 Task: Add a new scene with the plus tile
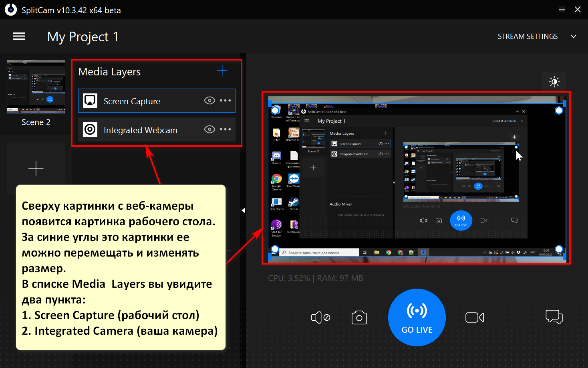point(36,168)
